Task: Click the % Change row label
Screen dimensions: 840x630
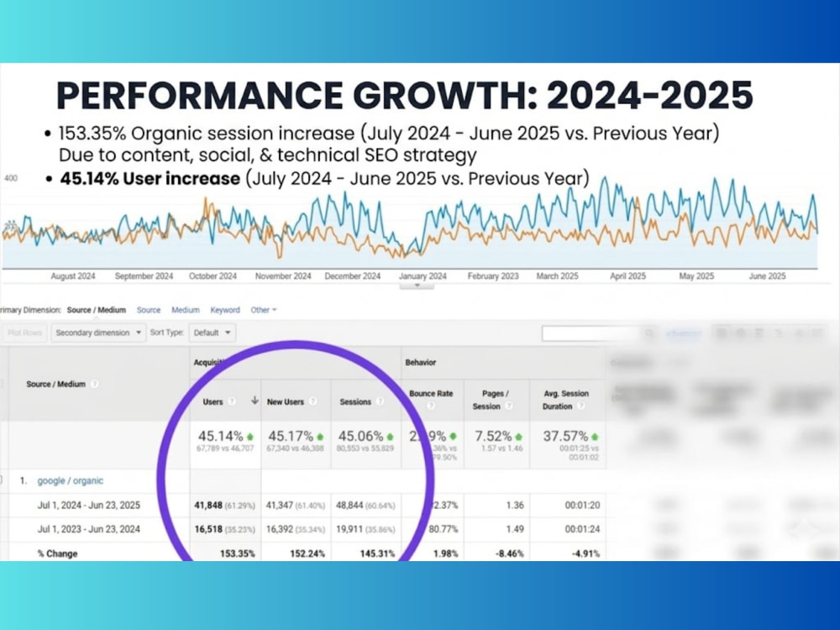Action: 57,554
